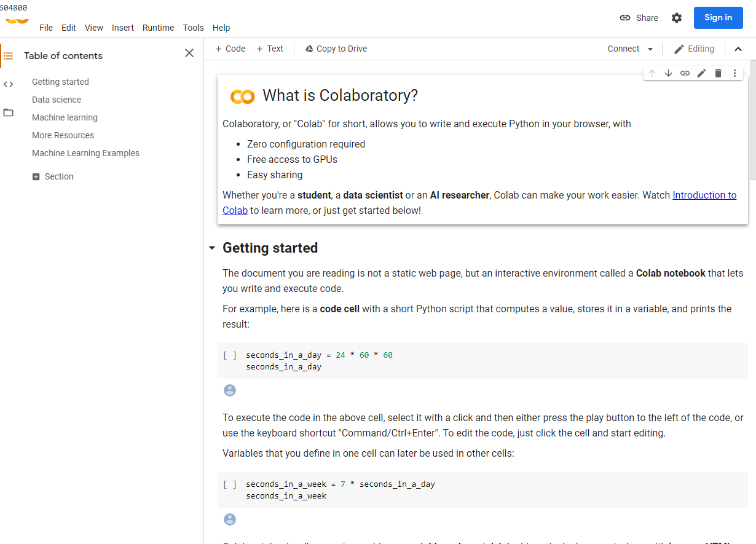Add new Section in table of contents
This screenshot has width=756, height=544.
53,176
